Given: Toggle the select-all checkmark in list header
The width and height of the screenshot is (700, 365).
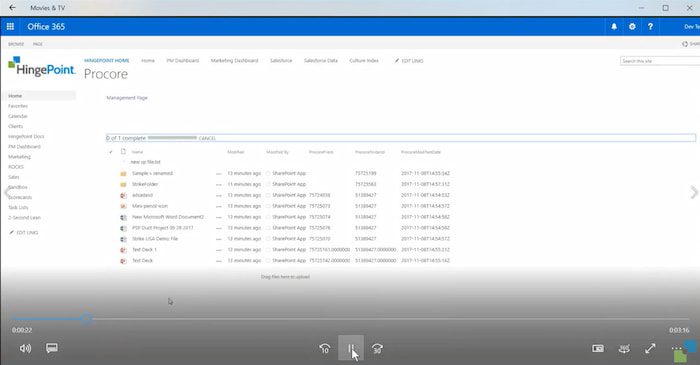Looking at the screenshot, I should 111,152.
